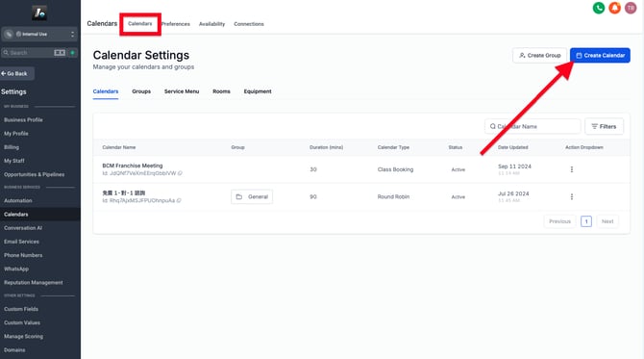Open the Calendars top navigation tab

point(140,24)
